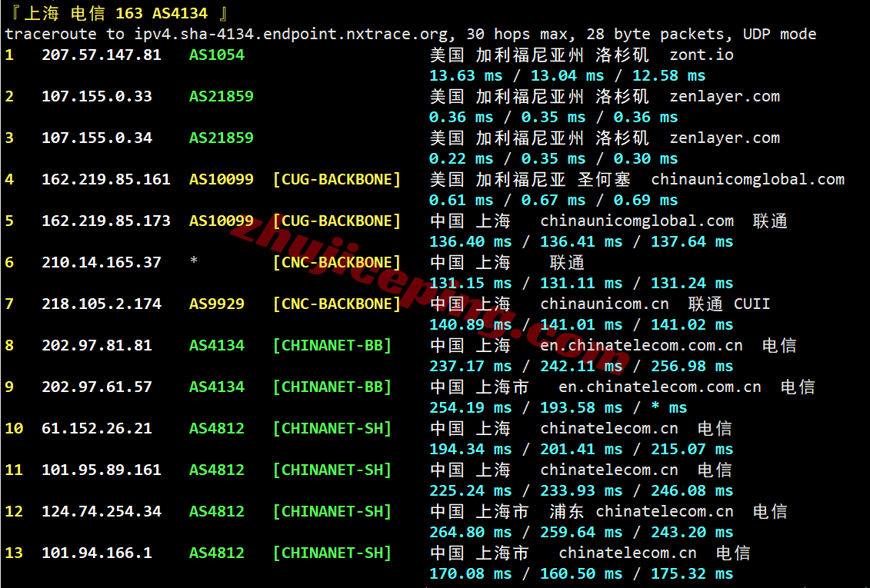Click latency 194.34 ms on hop 10
The width and height of the screenshot is (870, 588).
471,450
